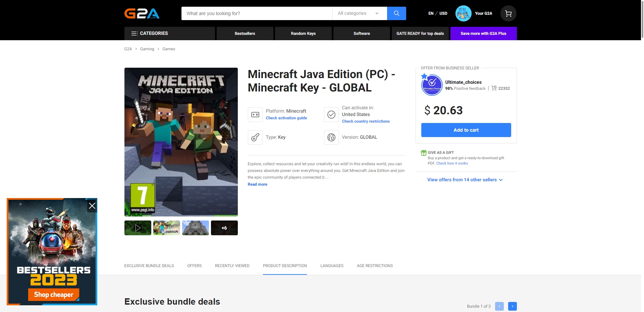Viewport: 644px width, 312px height.
Task: Click the Ultimate_choices seller logo
Action: [432, 85]
